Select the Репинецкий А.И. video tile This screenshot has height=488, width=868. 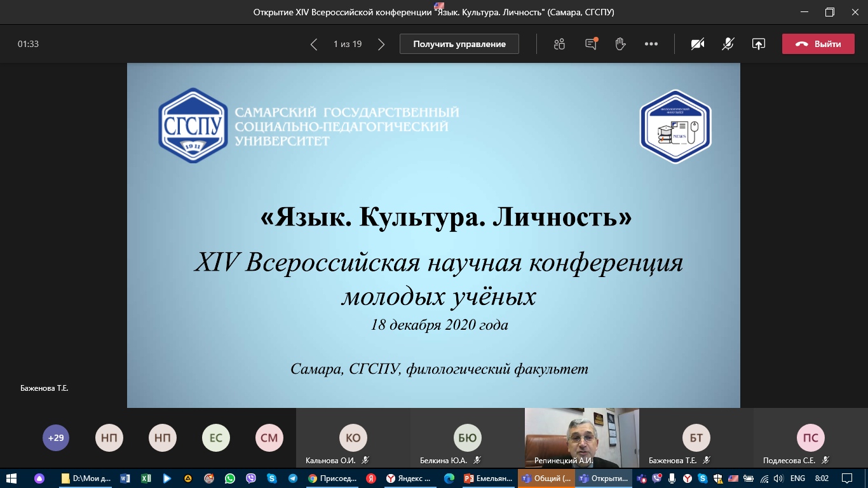[x=581, y=438]
